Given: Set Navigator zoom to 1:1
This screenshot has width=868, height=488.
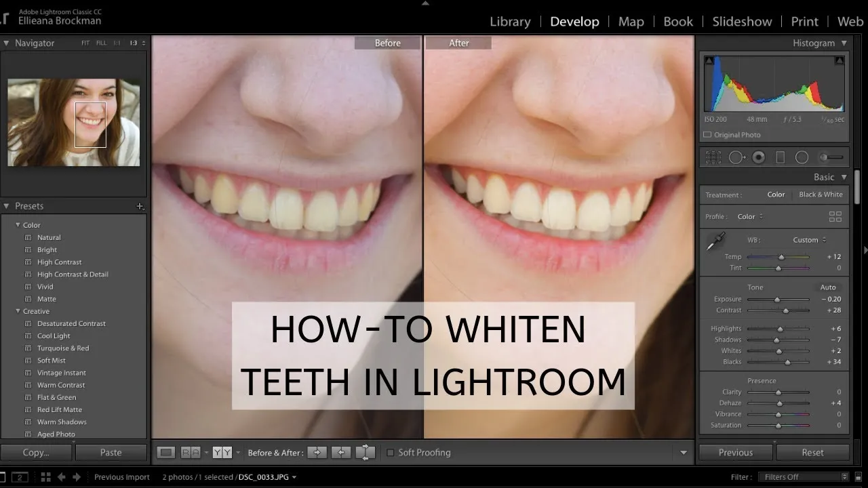Looking at the screenshot, I should (x=118, y=43).
